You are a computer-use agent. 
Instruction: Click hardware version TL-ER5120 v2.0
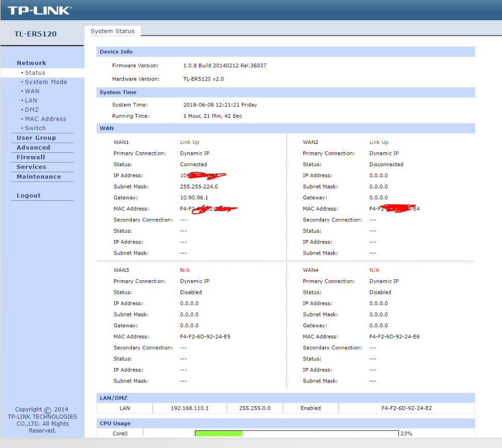[203, 79]
